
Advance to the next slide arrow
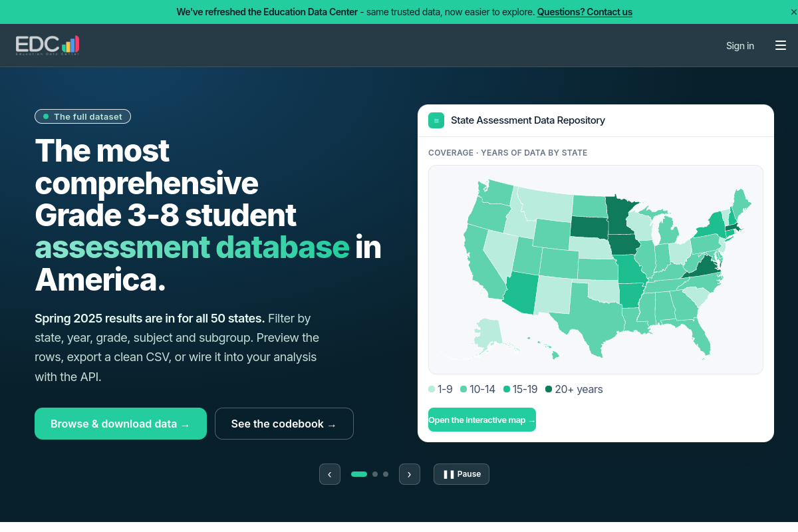(x=410, y=474)
